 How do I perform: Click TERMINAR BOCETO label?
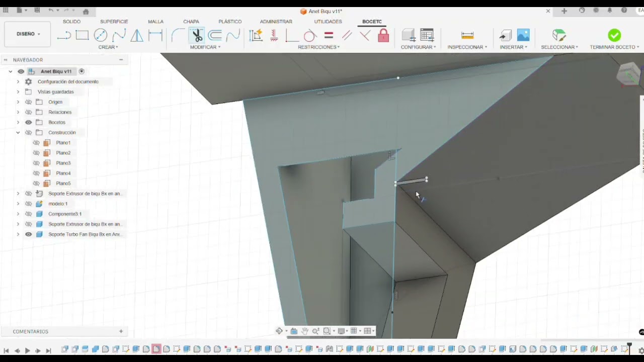coord(613,47)
